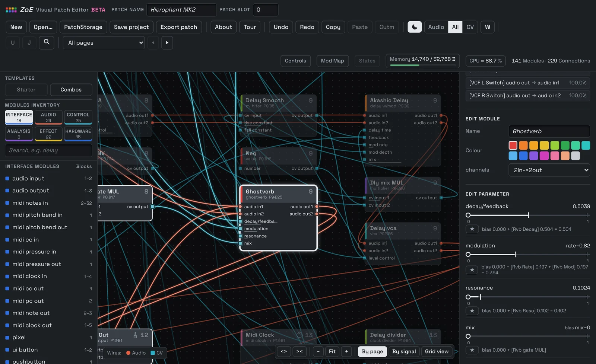Switch to the Starter templates tab

tap(26, 90)
